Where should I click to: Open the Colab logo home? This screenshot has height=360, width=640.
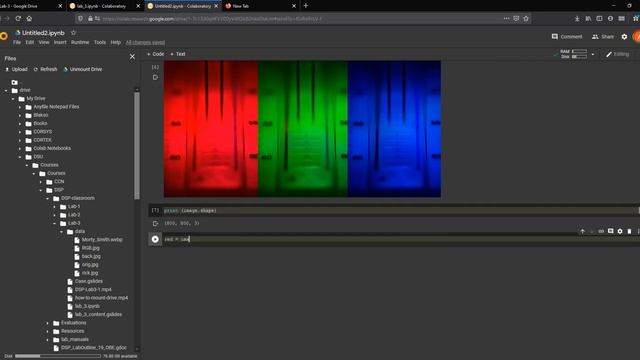(x=4, y=36)
